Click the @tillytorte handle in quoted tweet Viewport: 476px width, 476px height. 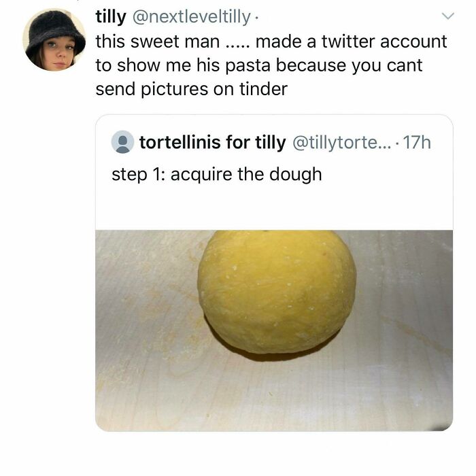[x=341, y=142]
